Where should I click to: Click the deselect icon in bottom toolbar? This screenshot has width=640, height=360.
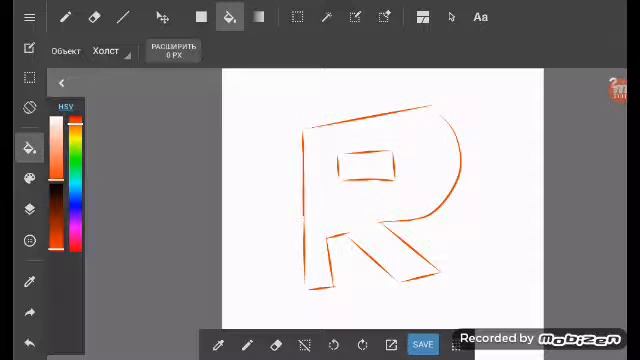304,345
